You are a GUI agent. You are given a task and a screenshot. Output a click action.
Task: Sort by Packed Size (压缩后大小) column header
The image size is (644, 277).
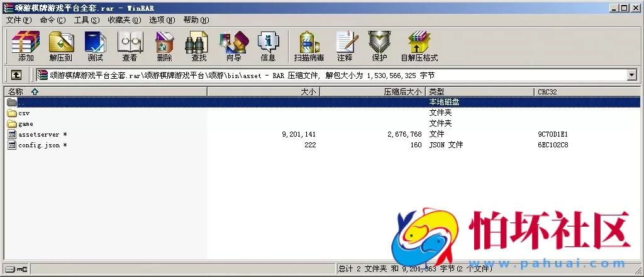372,92
